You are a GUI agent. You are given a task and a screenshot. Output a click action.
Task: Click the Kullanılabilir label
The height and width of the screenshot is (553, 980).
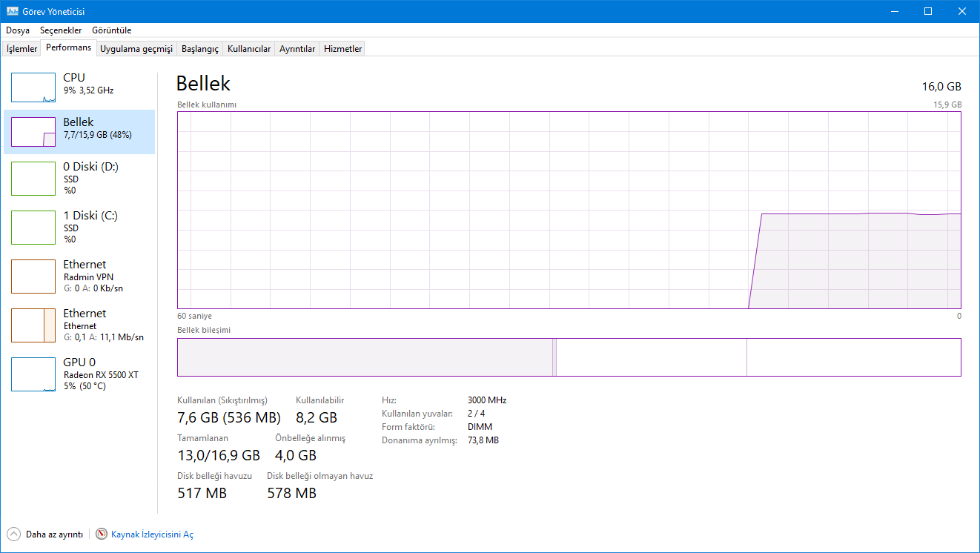coord(320,400)
